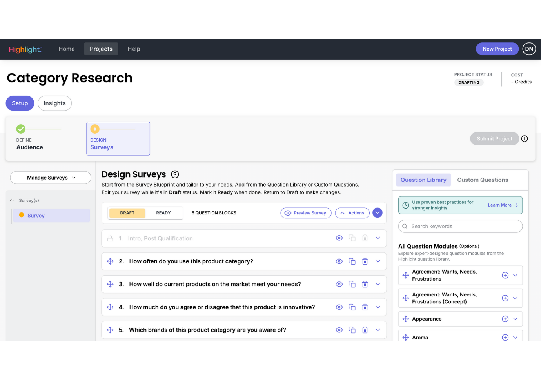
Task: Open Design Surveys help question-mark icon
Action: [175, 174]
